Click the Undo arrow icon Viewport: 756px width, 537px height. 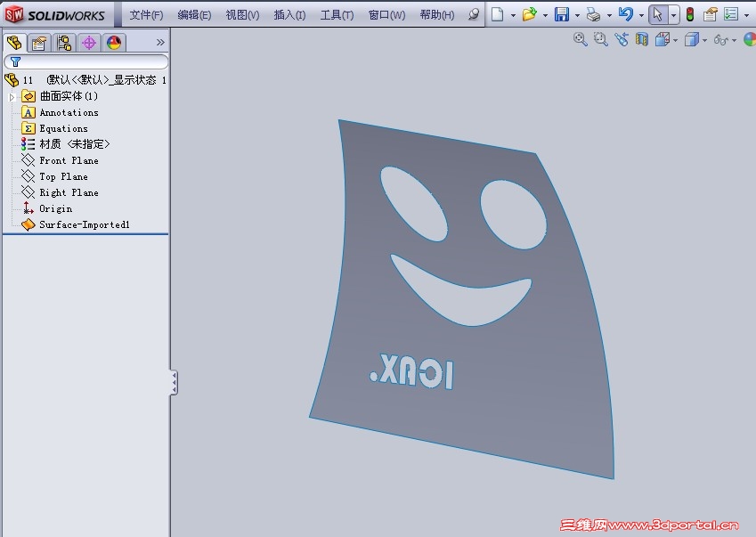pos(625,14)
